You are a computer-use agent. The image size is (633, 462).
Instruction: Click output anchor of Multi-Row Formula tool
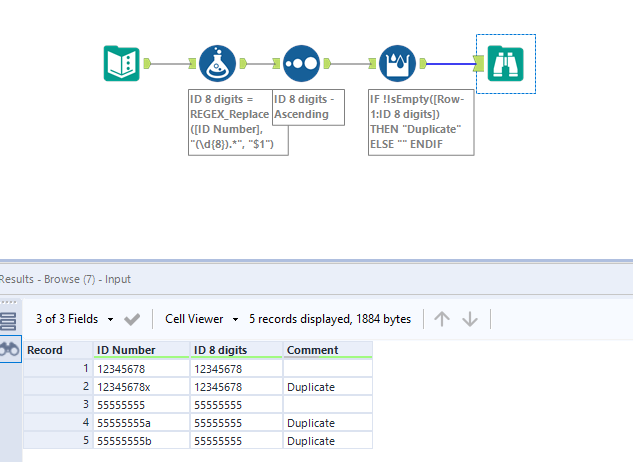[x=423, y=63]
